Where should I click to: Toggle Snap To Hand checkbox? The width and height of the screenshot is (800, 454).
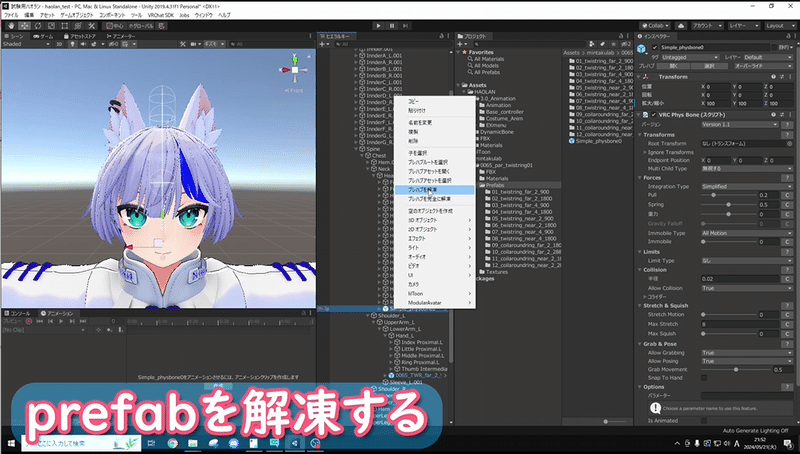point(704,378)
